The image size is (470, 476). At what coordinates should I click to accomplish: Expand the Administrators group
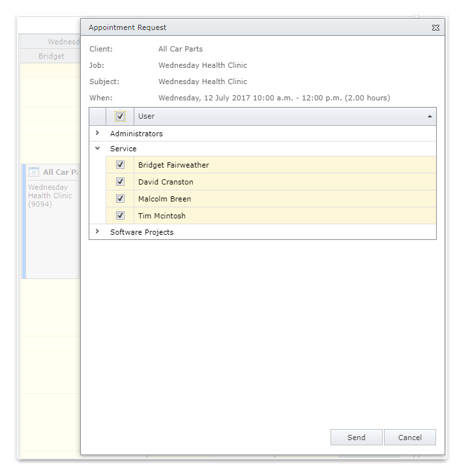[x=97, y=133]
